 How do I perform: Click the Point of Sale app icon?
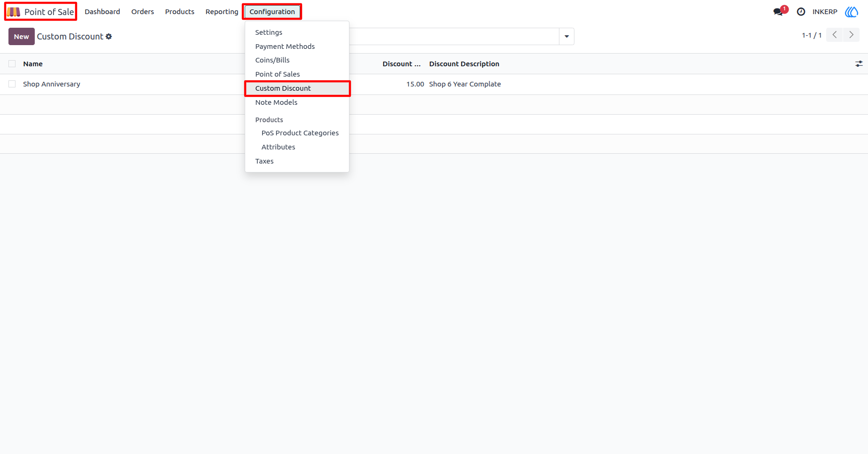point(13,12)
